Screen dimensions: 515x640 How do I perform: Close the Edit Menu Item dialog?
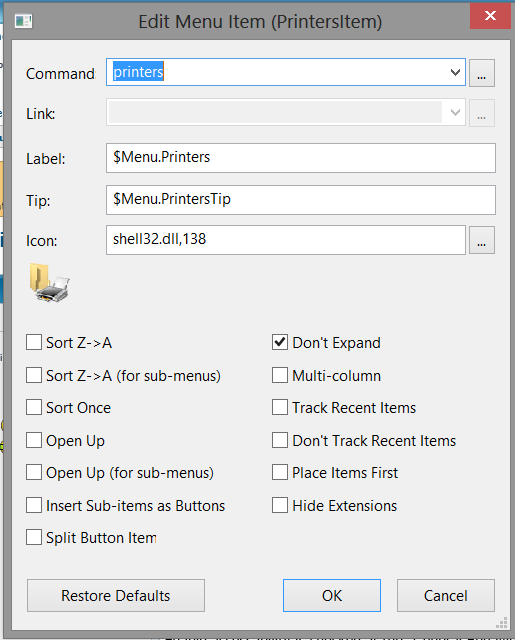coord(490,16)
